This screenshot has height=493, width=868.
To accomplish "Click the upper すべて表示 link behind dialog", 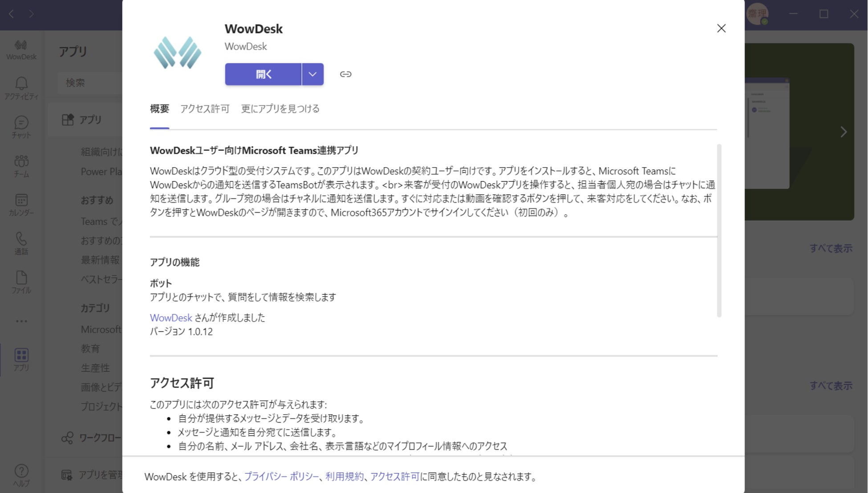I will (831, 249).
